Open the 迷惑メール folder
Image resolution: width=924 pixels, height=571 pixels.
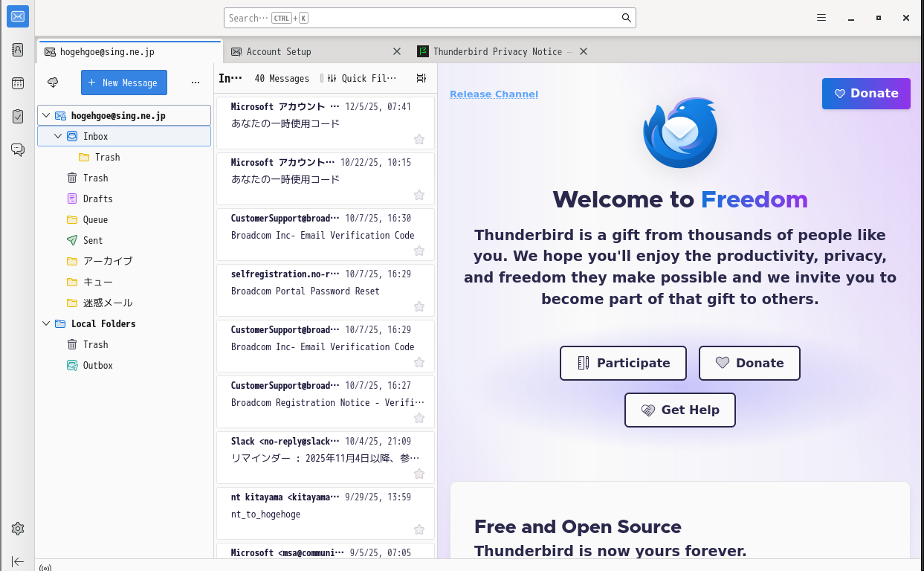click(124, 303)
